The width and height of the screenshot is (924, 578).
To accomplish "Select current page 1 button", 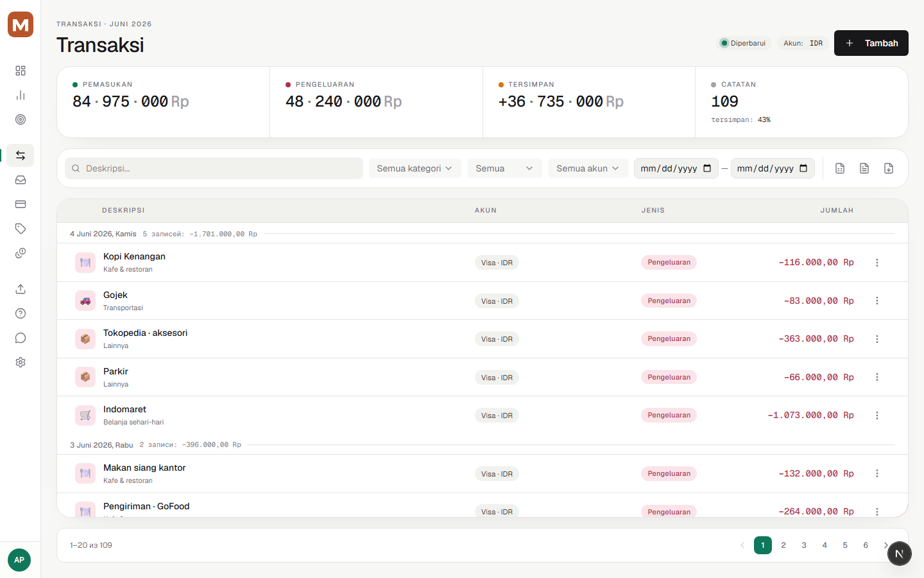I will pyautogui.click(x=763, y=545).
